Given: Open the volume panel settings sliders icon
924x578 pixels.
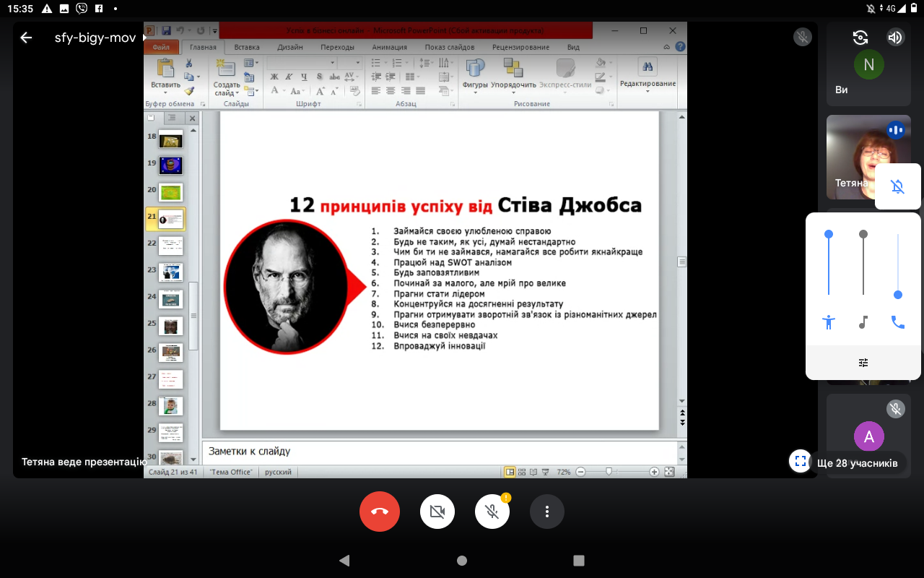Looking at the screenshot, I should [x=863, y=363].
